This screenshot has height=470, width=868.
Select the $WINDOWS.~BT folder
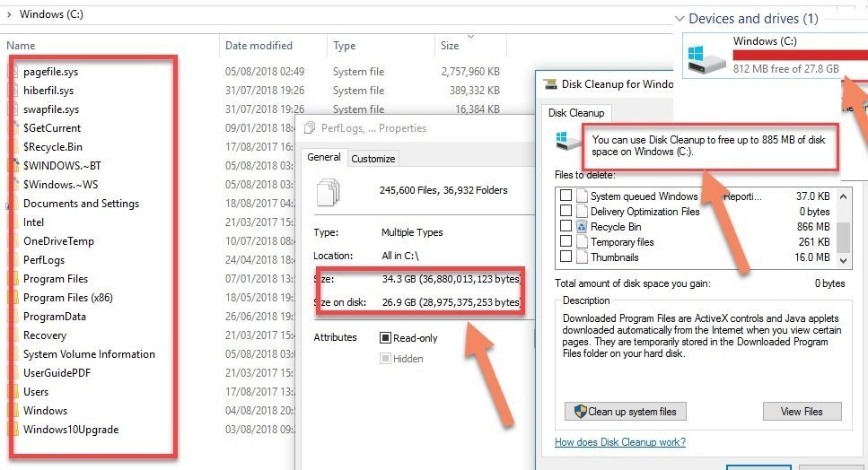(62, 165)
